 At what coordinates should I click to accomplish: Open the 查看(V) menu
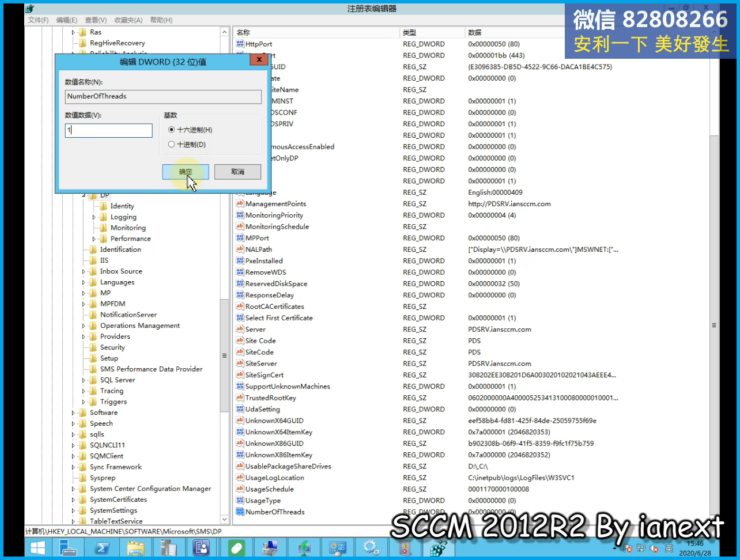(96, 20)
